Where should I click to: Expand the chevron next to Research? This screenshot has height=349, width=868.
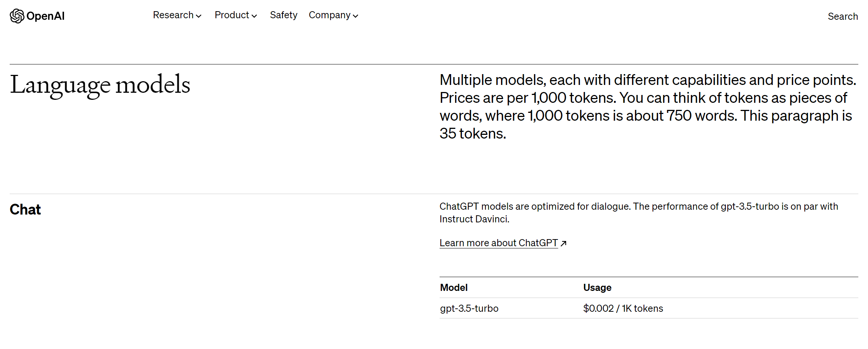click(199, 16)
